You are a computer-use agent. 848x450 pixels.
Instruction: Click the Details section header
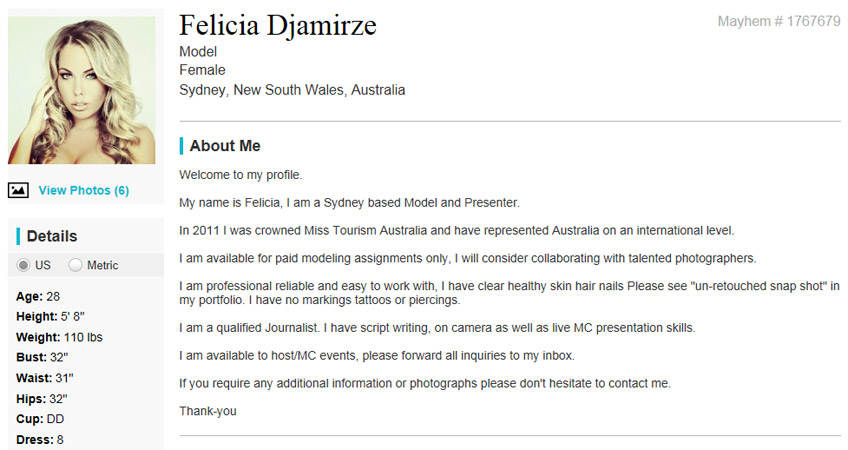52,236
